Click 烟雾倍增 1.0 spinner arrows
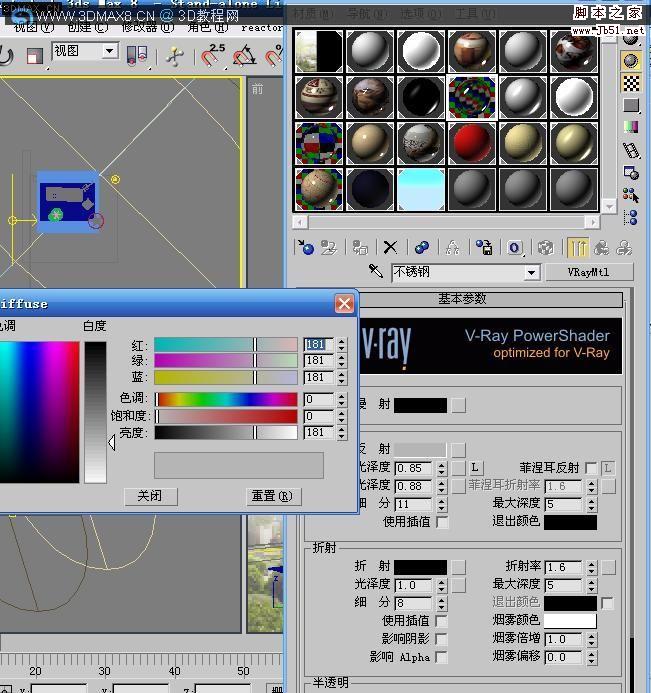This screenshot has height=693, width=651. 591,639
